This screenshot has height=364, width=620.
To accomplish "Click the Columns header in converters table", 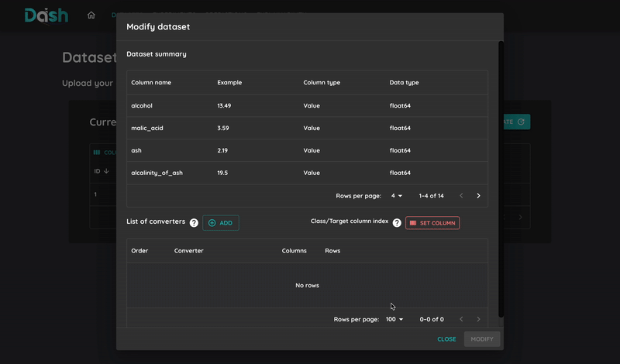I will 294,251.
